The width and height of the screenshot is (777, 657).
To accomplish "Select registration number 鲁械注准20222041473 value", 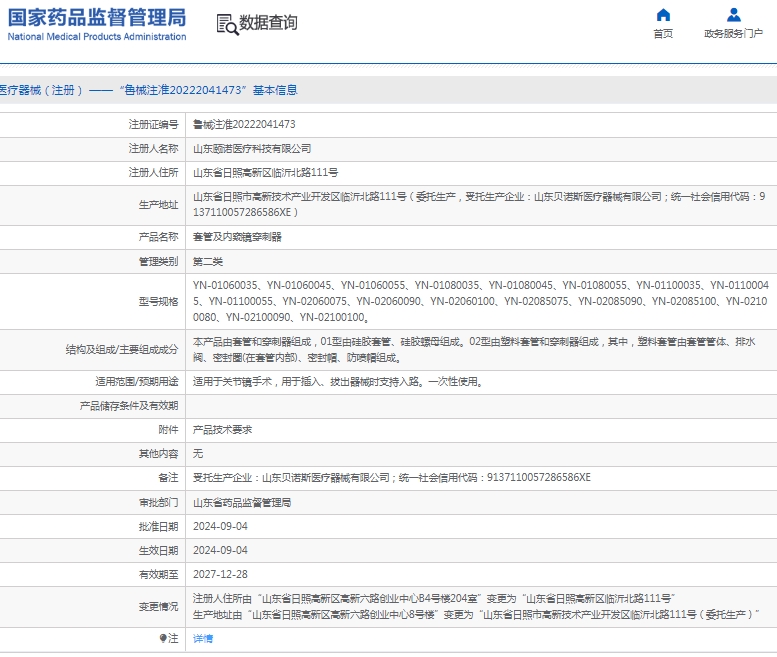I will click(x=244, y=124).
